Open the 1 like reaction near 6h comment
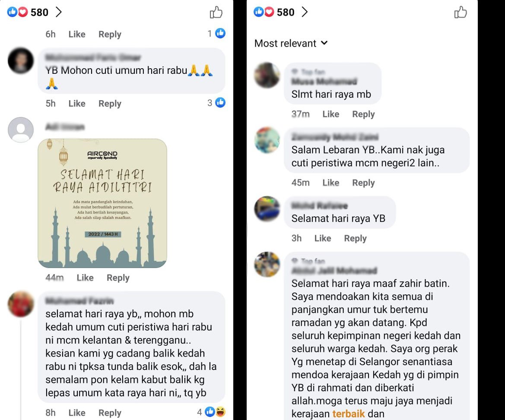The image size is (505, 420). (216, 33)
